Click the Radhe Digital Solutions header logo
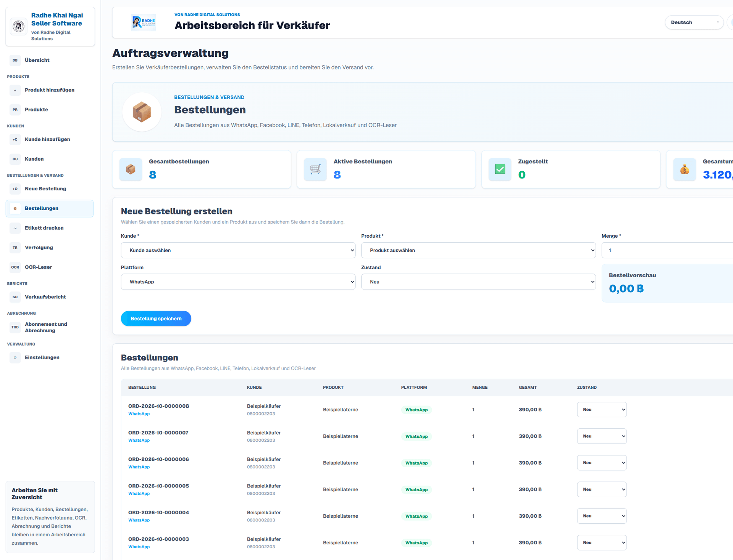This screenshot has height=560, width=733. (144, 23)
